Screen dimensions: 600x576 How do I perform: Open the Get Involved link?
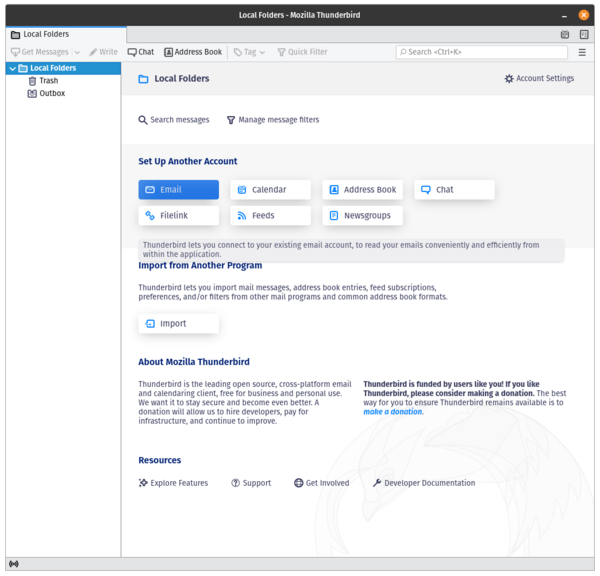coord(321,483)
